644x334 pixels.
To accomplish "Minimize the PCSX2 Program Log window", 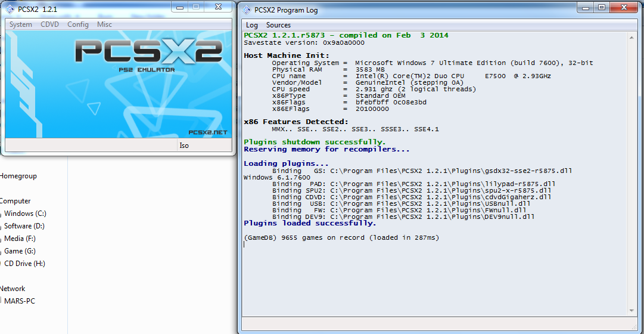I will coord(586,7).
